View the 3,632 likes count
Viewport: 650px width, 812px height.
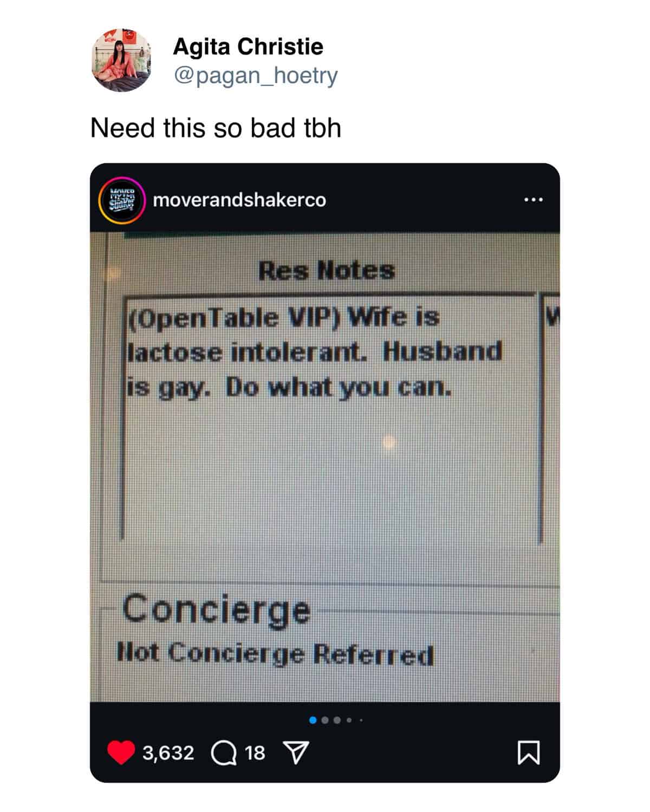point(168,753)
